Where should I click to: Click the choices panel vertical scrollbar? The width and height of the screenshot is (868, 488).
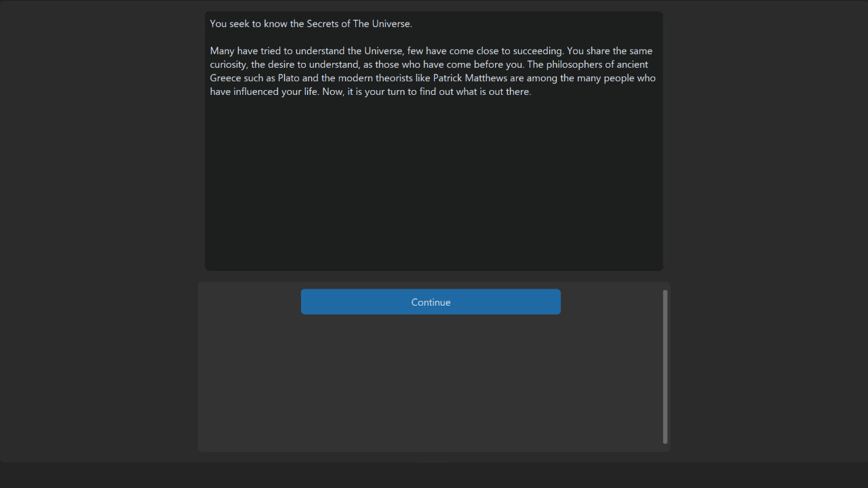pyautogui.click(x=665, y=367)
